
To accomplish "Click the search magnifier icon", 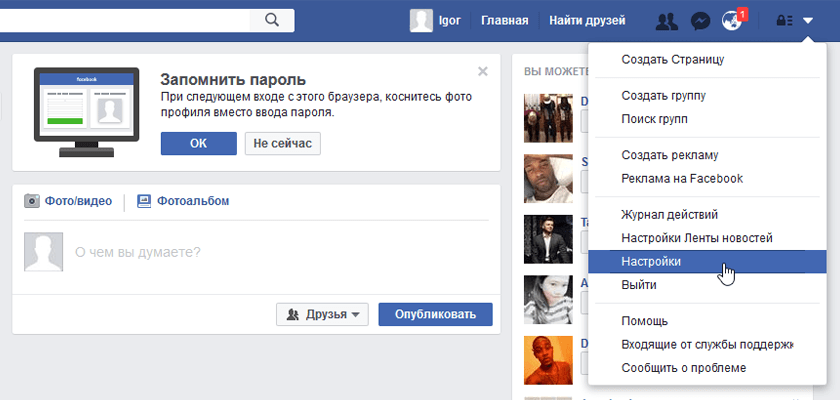I will click(272, 20).
